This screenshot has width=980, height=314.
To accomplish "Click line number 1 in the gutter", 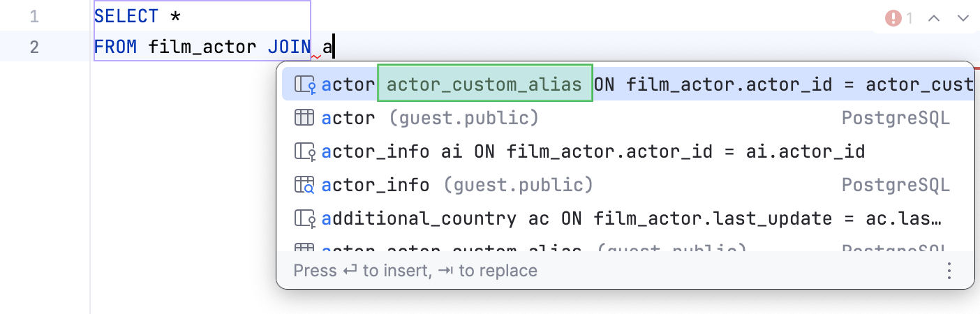I will pos(34,16).
